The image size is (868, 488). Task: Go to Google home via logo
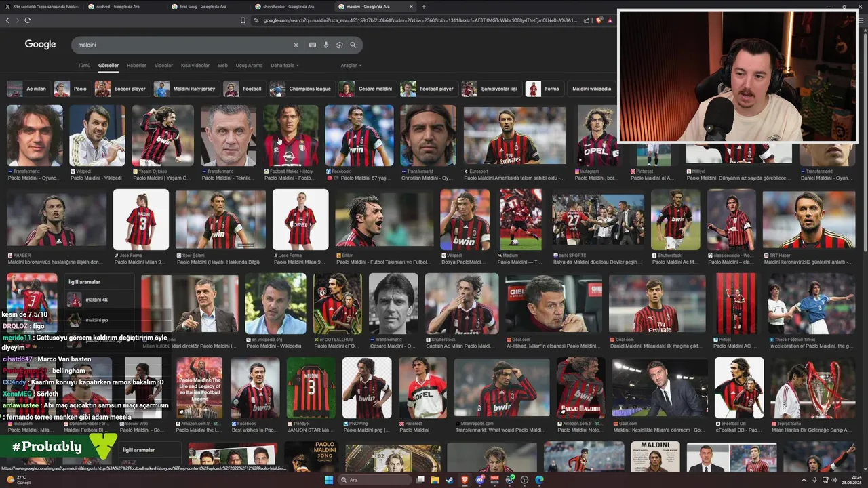40,44
